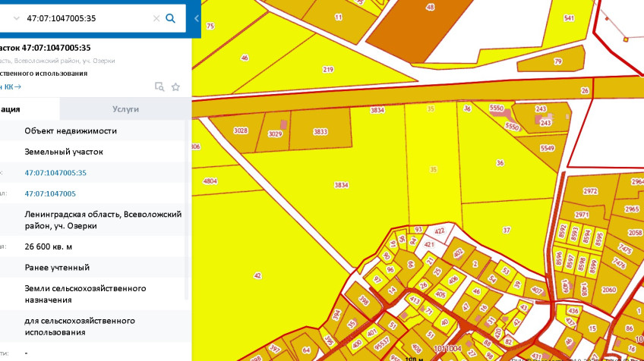Select parcel 37 on the map

pyautogui.click(x=507, y=230)
